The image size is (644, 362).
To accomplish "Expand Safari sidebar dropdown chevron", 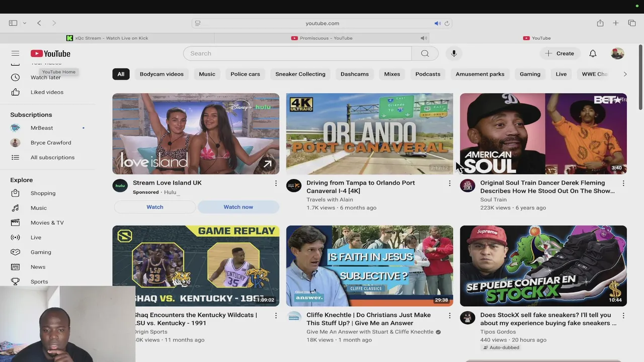I will (x=24, y=23).
